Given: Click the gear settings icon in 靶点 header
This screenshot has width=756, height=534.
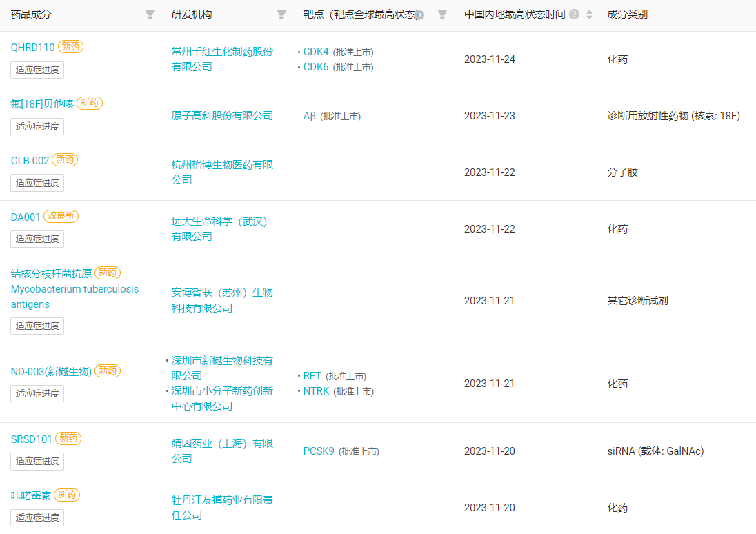Looking at the screenshot, I should 419,14.
